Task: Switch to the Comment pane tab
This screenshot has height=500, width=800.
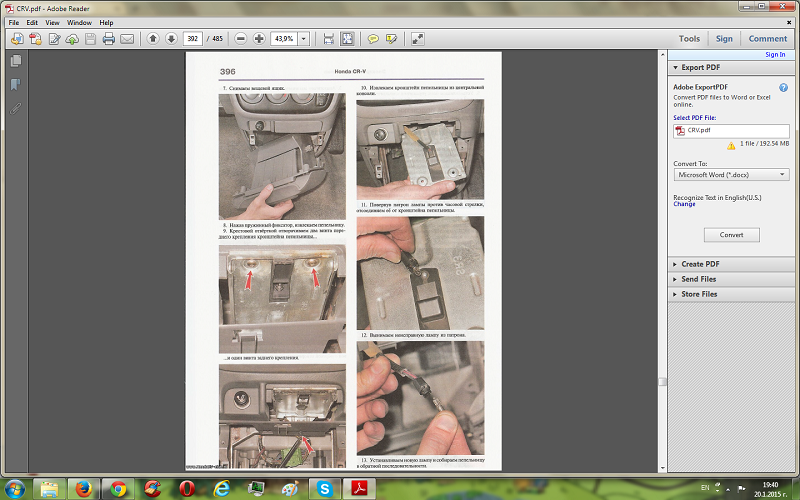Action: click(x=767, y=39)
